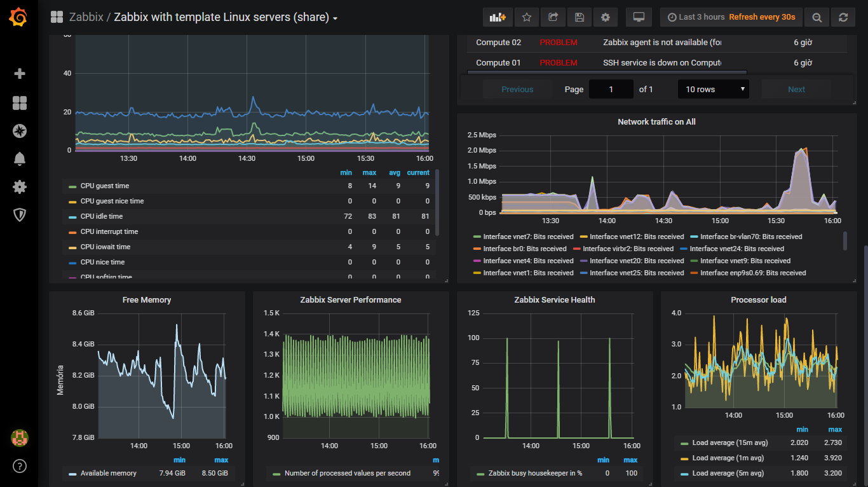
Task: Click the Previous page button
Action: point(517,89)
